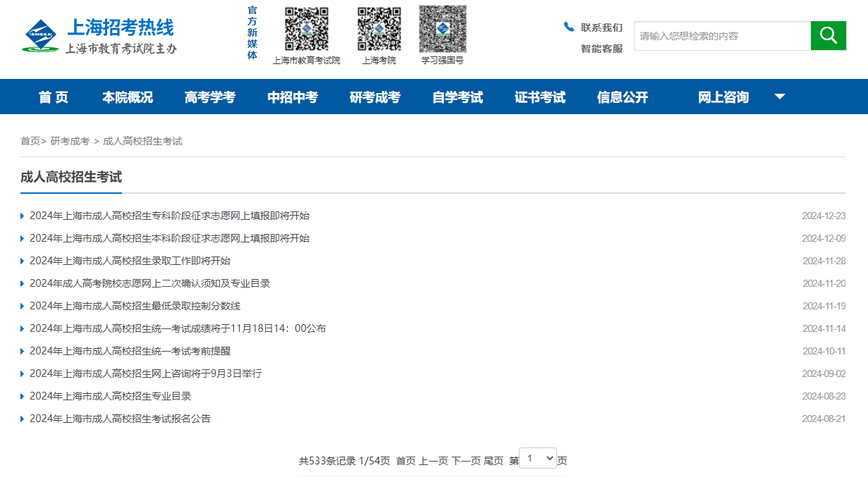Click the green search magnifier icon

828,35
